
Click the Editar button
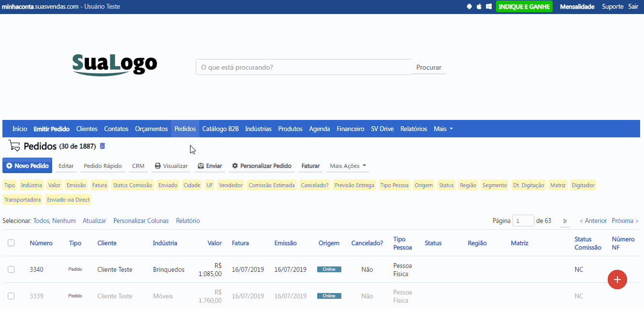66,166
